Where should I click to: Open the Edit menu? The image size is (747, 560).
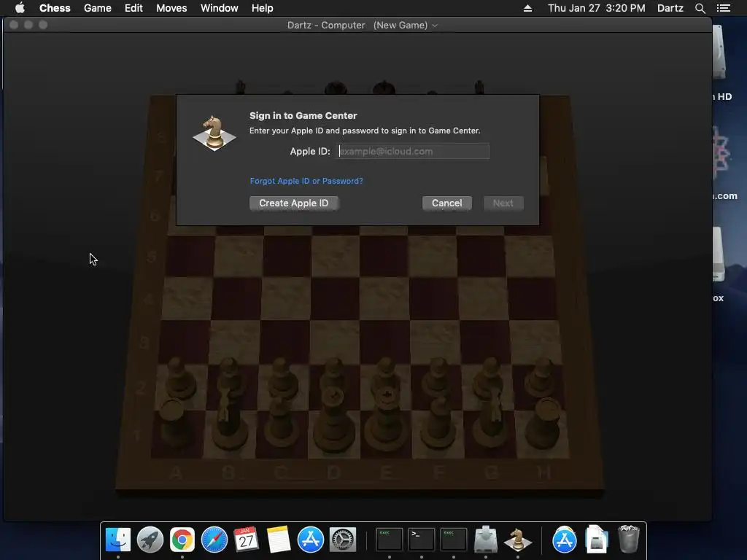point(133,8)
